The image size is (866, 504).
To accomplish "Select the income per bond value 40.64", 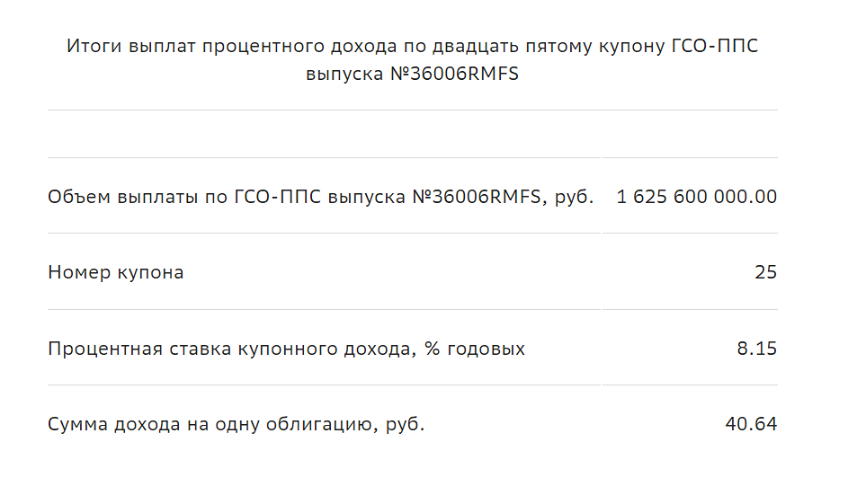I will pos(751,424).
